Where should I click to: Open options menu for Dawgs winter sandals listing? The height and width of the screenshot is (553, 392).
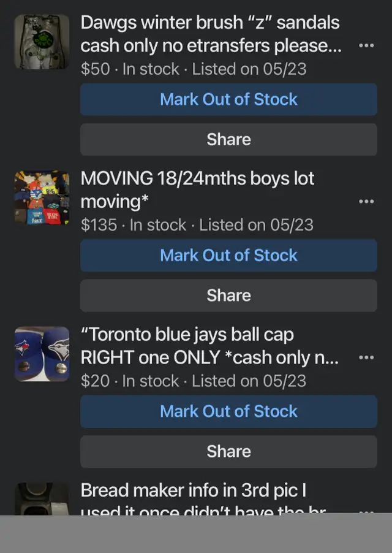366,46
